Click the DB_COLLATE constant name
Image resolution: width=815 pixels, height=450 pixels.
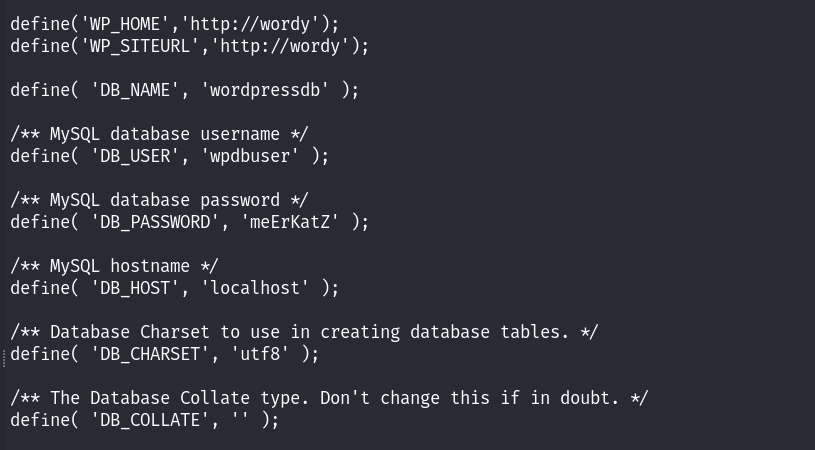(150, 420)
